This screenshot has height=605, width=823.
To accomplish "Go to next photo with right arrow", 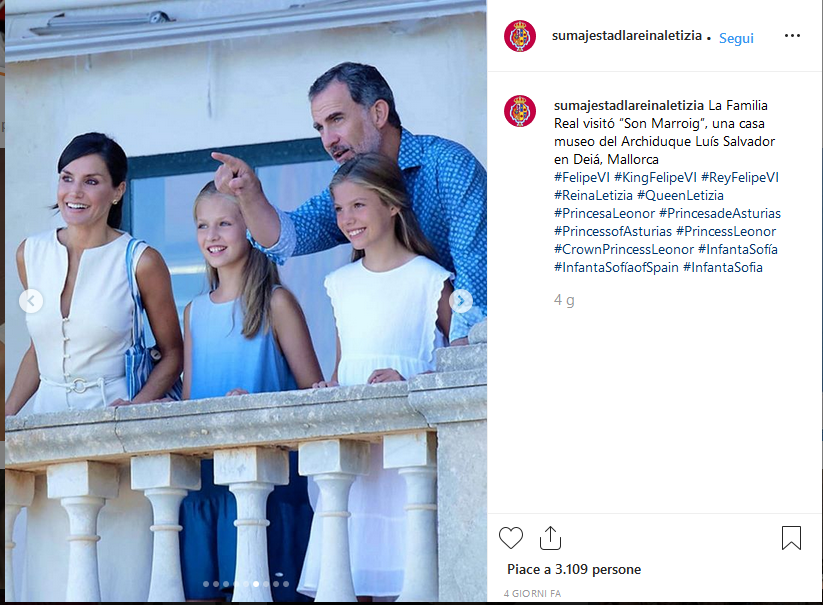I will (461, 301).
